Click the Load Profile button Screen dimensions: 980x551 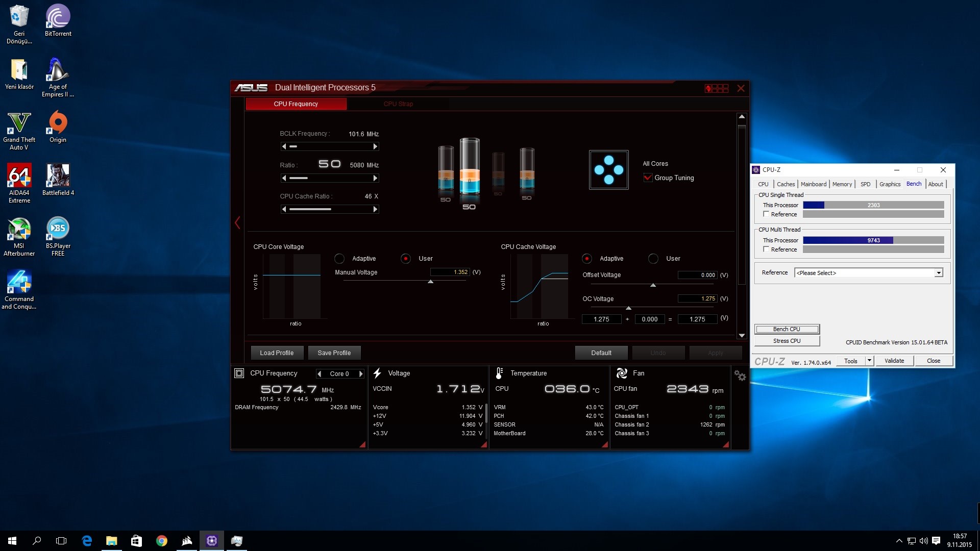tap(277, 353)
